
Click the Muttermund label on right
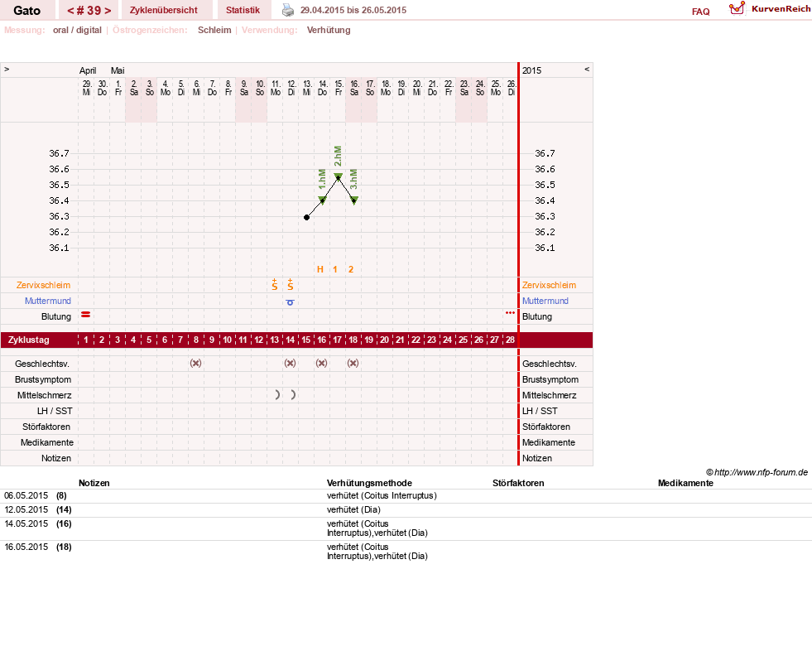[x=545, y=301]
